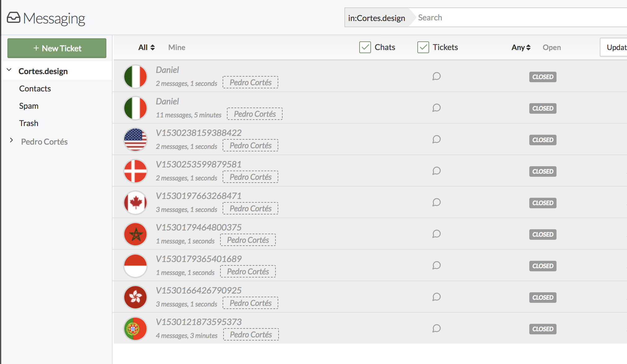
Task: Switch to the Mine filter
Action: [177, 47]
